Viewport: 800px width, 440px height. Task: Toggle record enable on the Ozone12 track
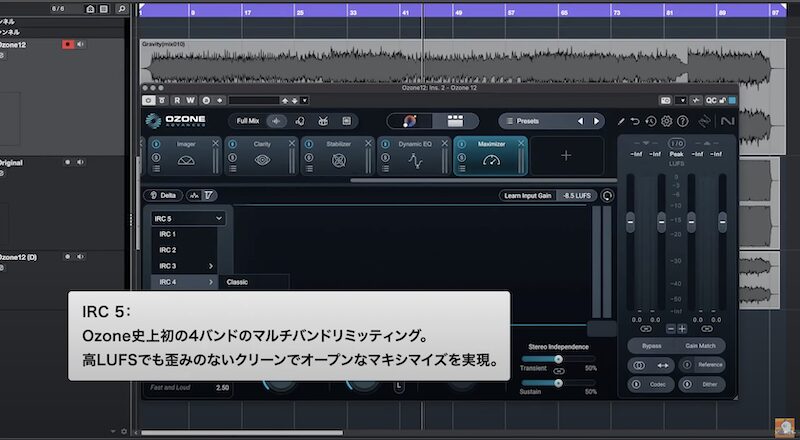(68, 44)
